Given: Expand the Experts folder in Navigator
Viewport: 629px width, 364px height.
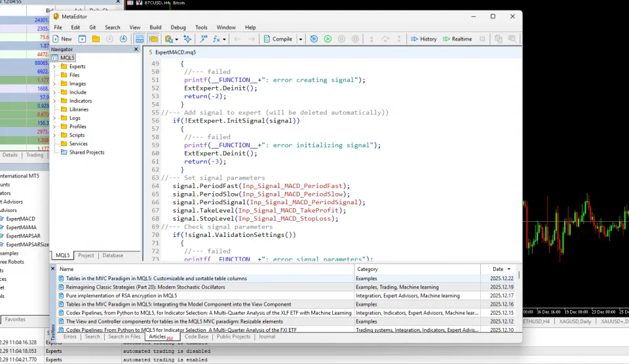Looking at the screenshot, I should point(55,67).
